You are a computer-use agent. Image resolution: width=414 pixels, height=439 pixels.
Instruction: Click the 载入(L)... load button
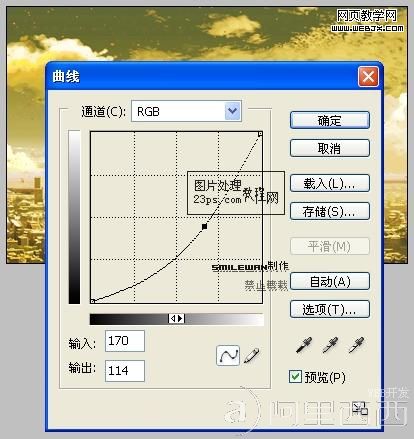tap(330, 183)
